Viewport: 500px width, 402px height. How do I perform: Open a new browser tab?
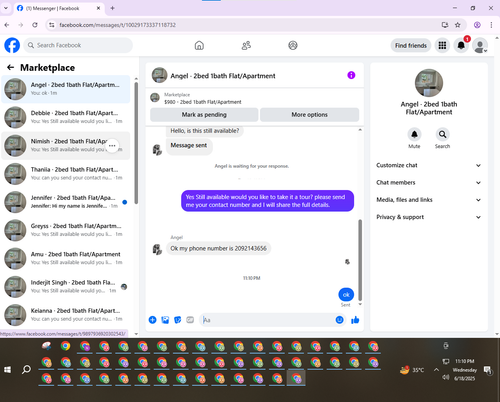point(112,8)
